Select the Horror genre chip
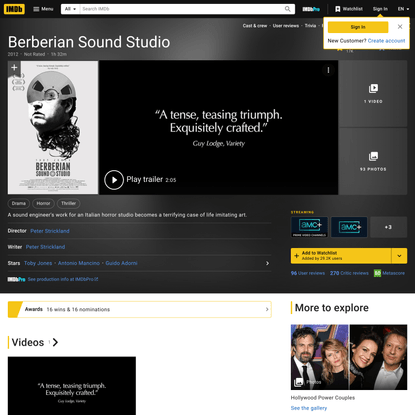Viewport: 415px width, 415px height. [x=43, y=203]
